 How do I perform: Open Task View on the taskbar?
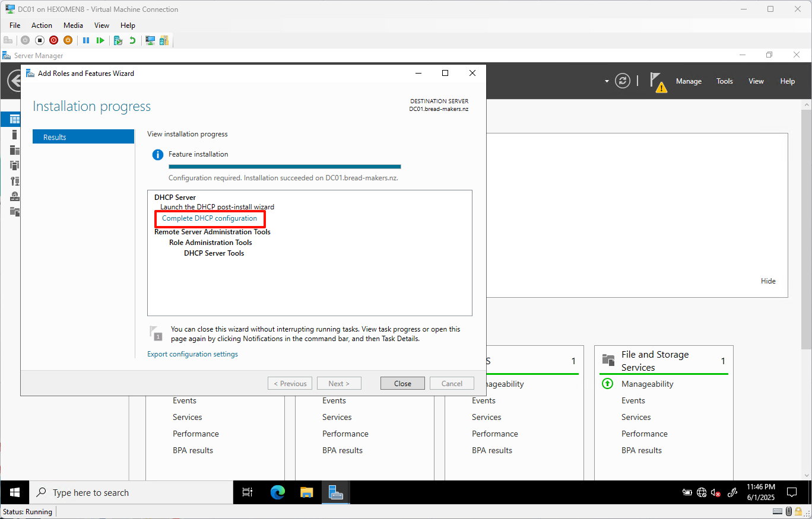tap(248, 492)
